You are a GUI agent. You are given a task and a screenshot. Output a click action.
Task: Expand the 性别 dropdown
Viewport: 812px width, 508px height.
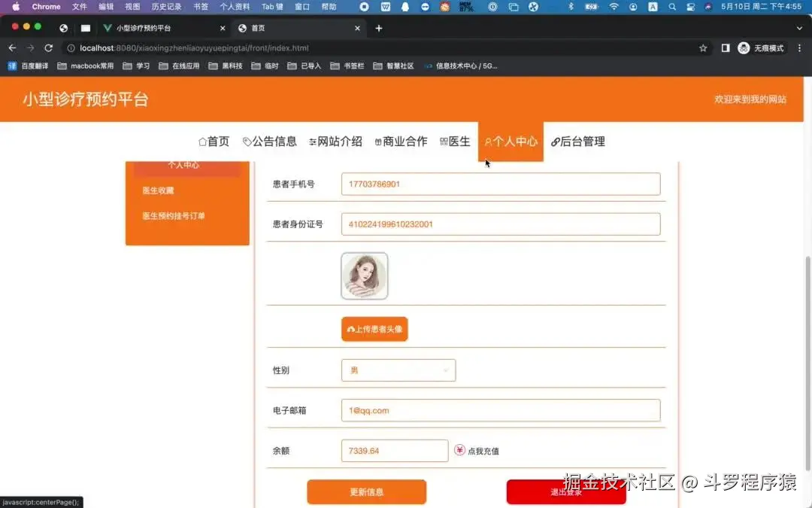point(398,370)
